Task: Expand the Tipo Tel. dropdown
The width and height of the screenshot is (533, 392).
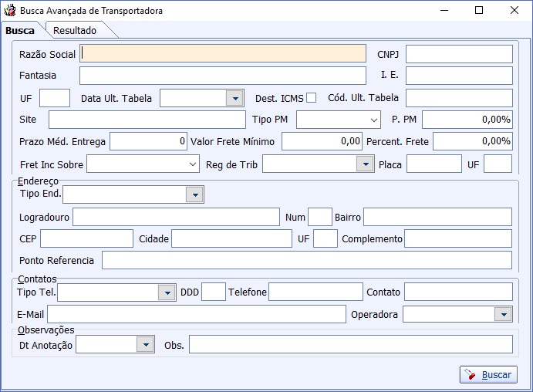Action: 167,292
